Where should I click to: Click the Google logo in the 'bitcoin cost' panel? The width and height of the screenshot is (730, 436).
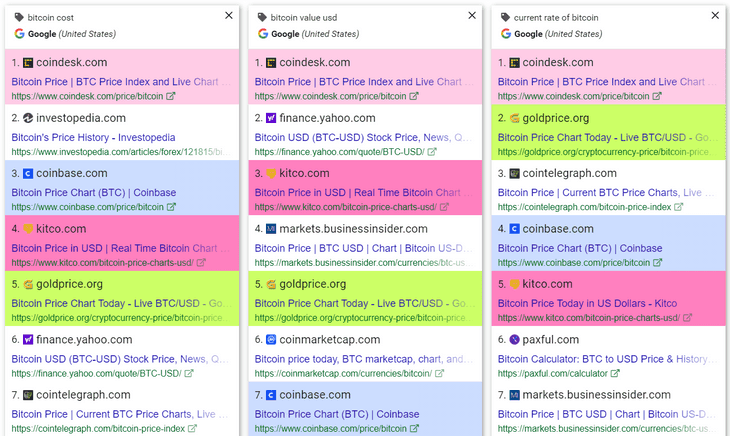(19, 34)
